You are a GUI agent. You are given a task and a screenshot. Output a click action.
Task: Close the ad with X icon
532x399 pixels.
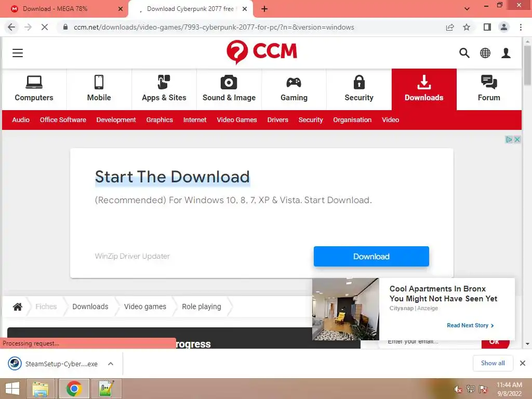click(x=517, y=139)
